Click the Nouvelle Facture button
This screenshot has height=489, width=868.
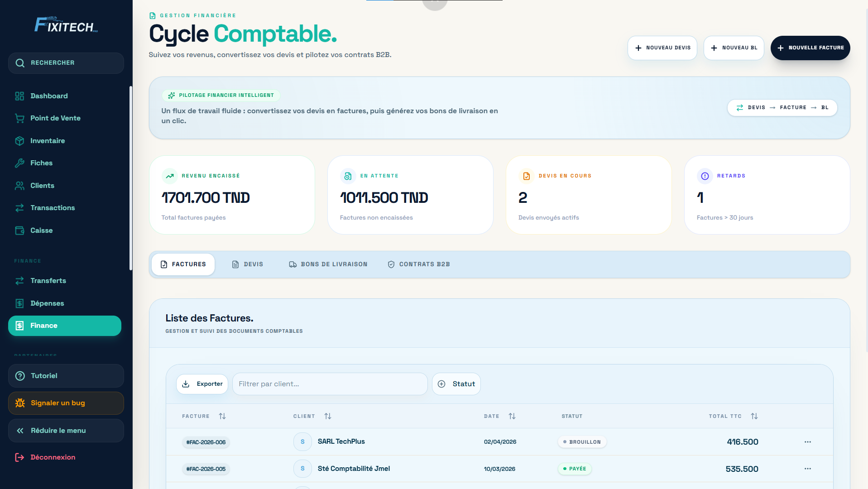pos(810,48)
